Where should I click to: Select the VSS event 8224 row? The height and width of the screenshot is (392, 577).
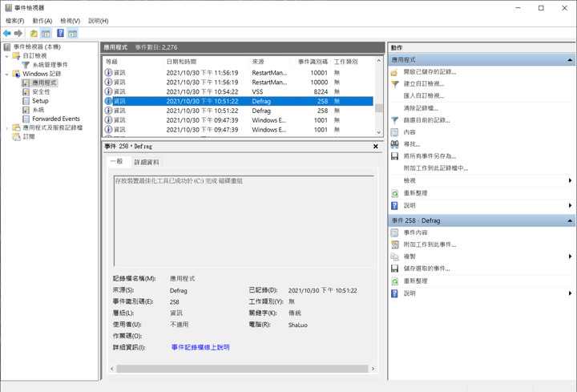[239, 91]
